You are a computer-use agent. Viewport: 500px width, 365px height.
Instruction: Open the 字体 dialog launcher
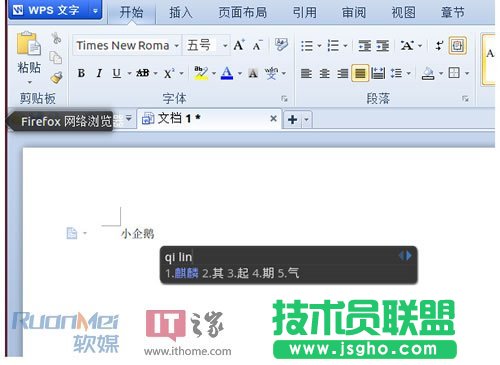coord(284,98)
